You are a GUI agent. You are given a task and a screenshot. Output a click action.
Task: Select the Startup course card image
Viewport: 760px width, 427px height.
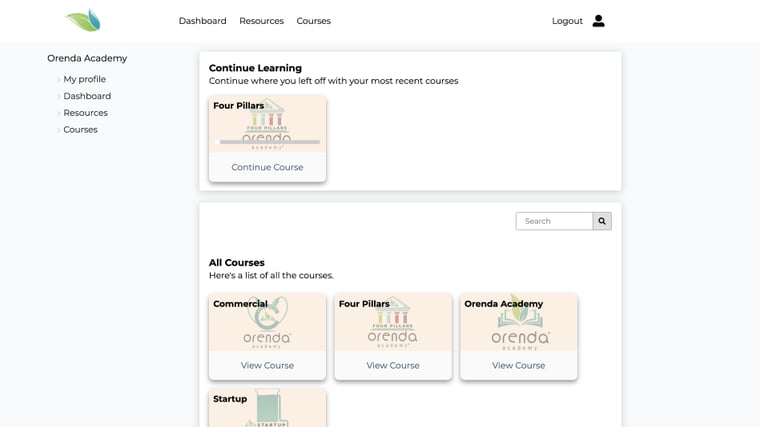[267, 412]
